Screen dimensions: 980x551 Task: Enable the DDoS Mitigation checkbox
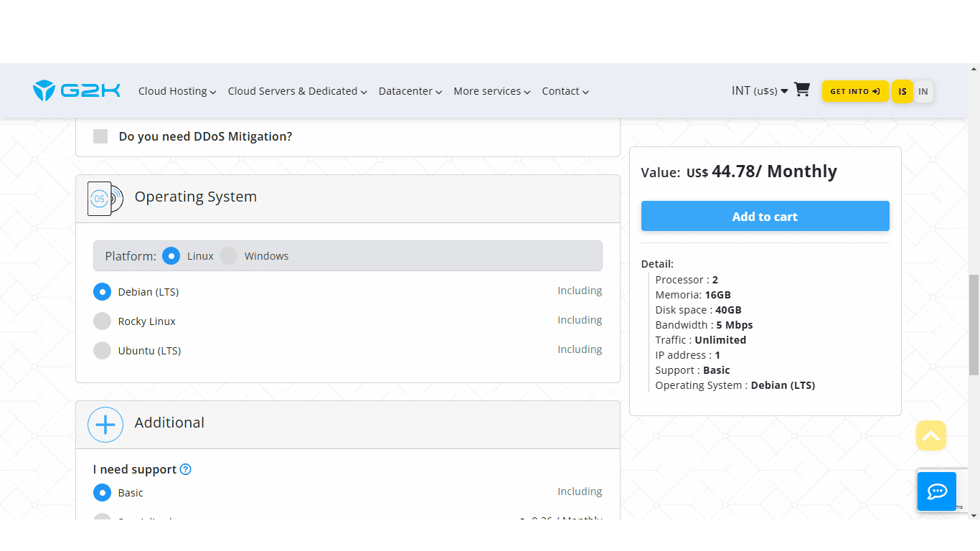100,136
